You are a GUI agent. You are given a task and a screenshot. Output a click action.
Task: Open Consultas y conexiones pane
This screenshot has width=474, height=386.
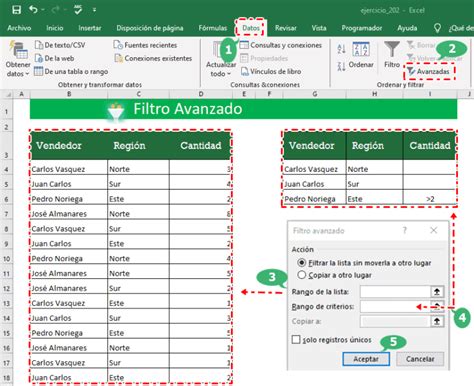(281, 45)
